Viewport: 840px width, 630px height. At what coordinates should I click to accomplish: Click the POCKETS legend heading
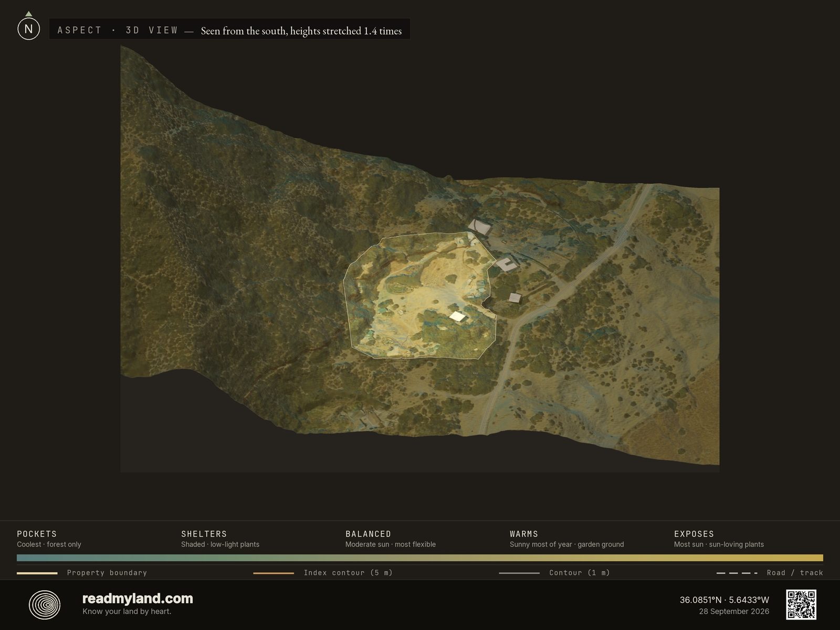point(37,534)
